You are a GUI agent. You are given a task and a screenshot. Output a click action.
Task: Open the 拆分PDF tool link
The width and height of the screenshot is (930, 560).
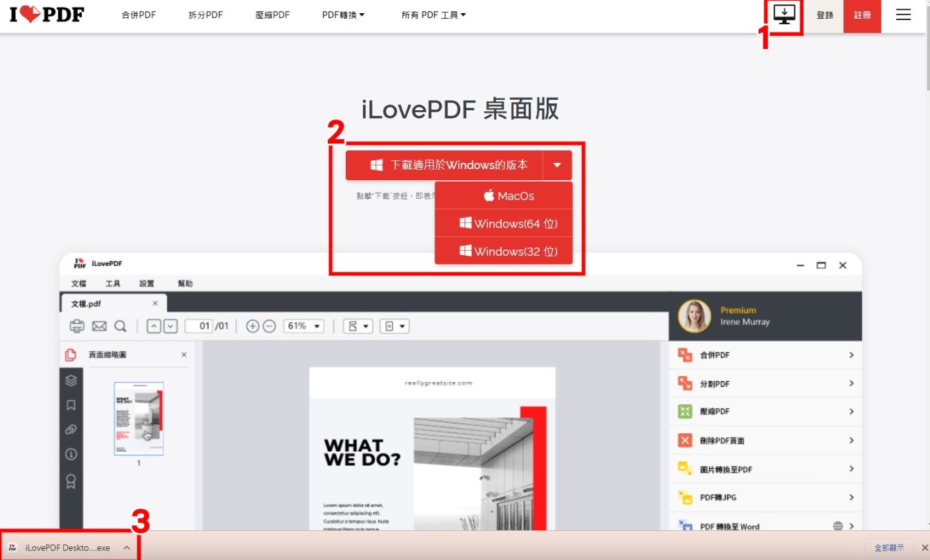[x=206, y=15]
